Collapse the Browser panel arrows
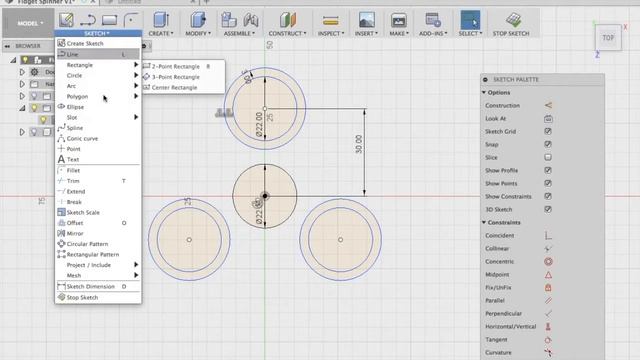 [7, 46]
